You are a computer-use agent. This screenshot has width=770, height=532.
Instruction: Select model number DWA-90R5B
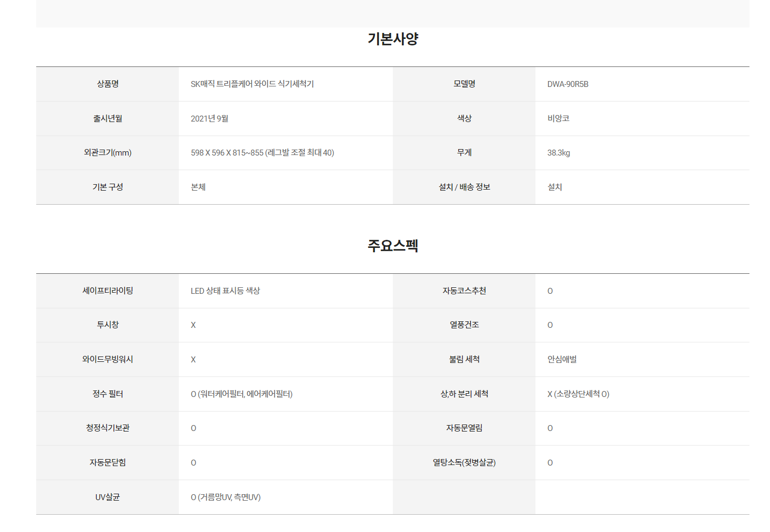point(568,84)
